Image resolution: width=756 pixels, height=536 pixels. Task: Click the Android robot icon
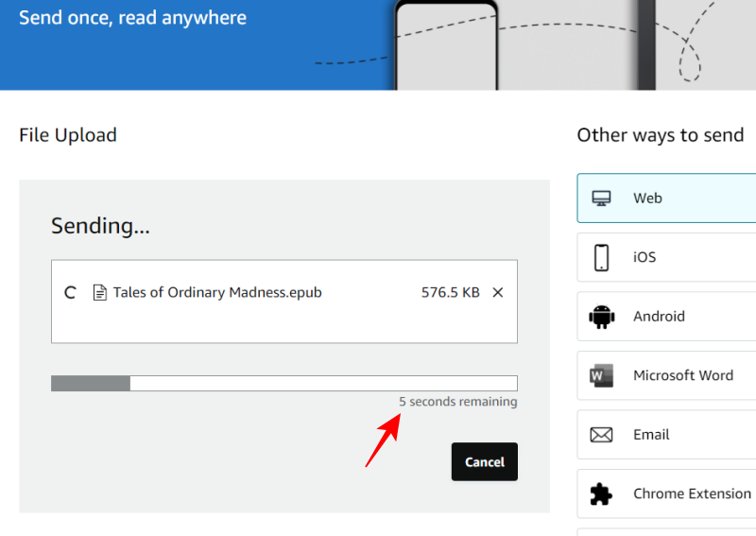(x=602, y=317)
